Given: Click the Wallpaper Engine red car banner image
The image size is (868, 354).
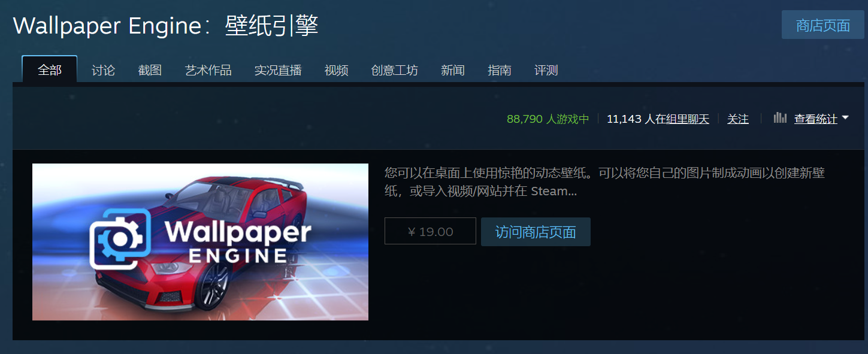Looking at the screenshot, I should click(x=200, y=242).
